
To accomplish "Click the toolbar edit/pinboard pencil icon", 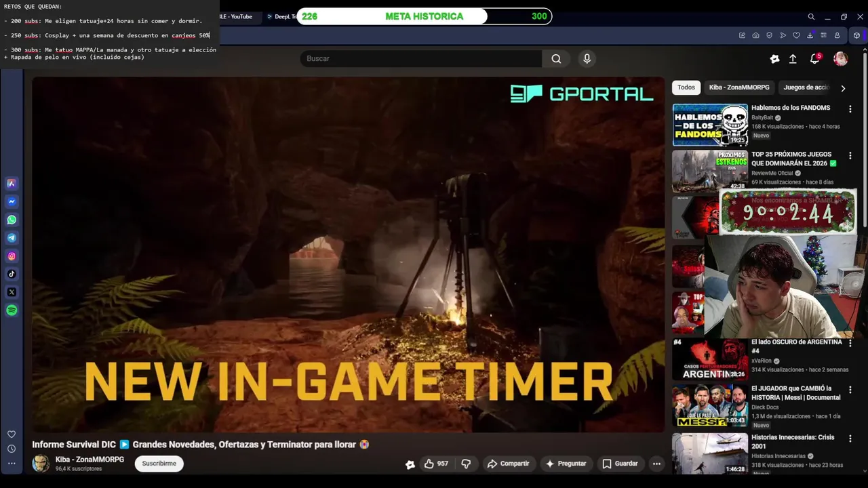I will tap(742, 35).
